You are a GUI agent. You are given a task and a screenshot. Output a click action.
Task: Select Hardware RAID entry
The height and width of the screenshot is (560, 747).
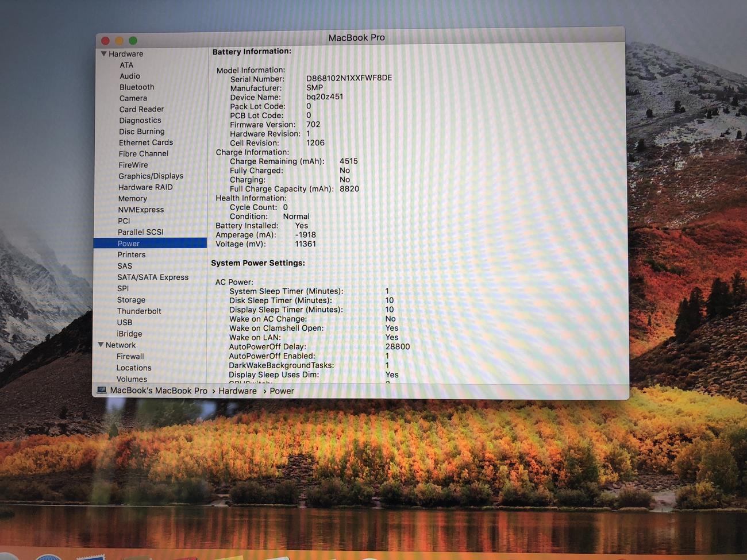145,187
